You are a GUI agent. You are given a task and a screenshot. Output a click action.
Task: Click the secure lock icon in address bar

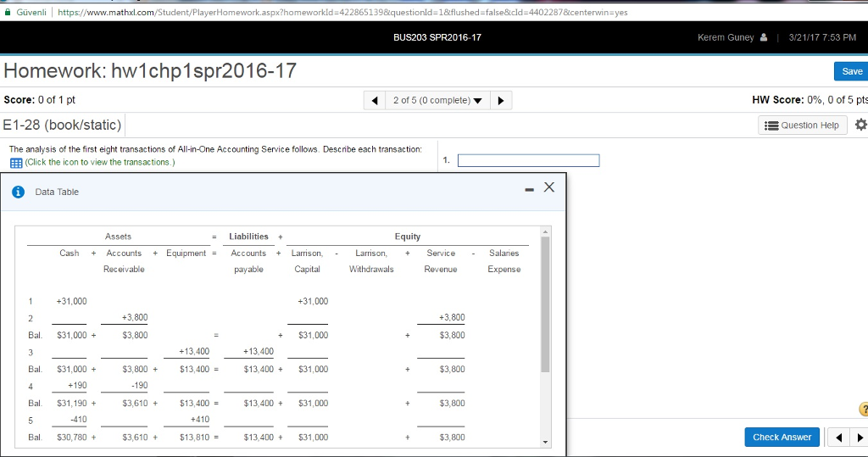(8, 12)
